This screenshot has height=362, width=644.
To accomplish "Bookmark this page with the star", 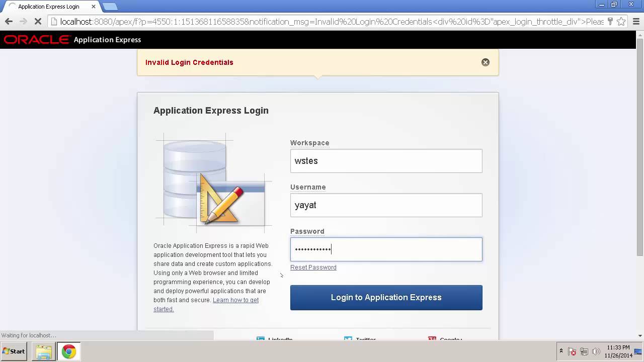I will [x=621, y=22].
